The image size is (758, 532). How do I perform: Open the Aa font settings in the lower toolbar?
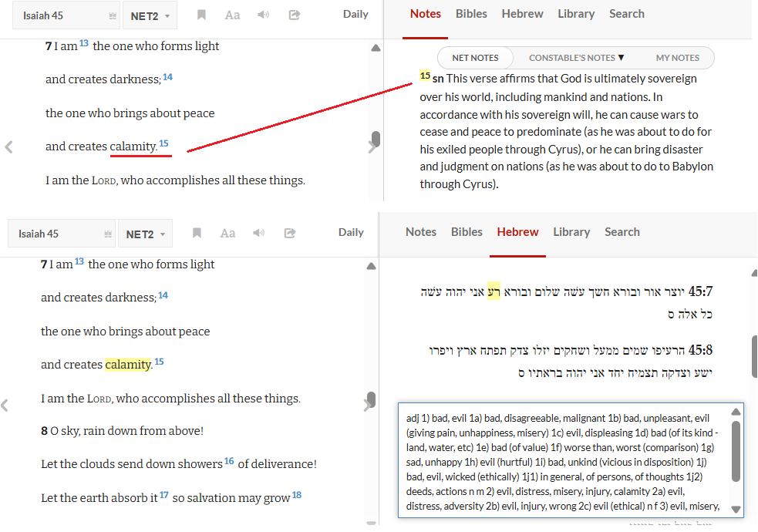coord(227,234)
